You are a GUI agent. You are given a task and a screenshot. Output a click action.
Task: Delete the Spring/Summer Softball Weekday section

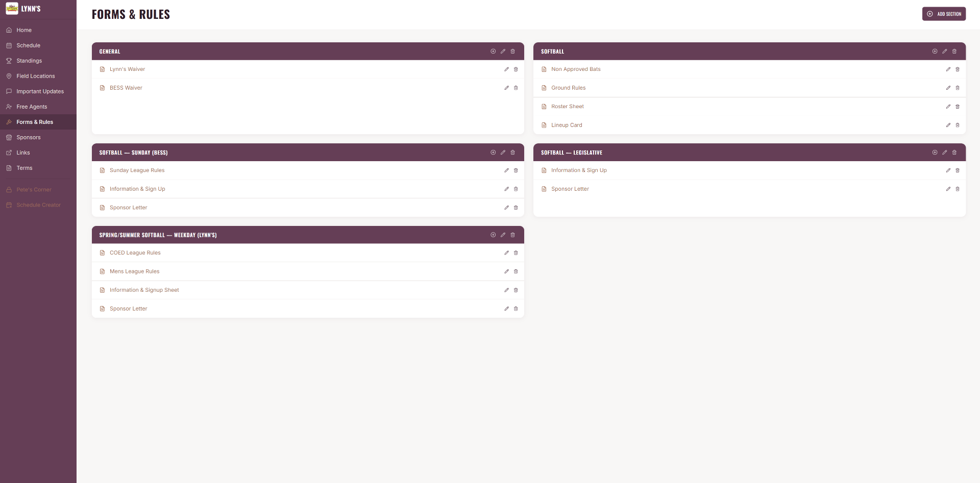(x=513, y=235)
